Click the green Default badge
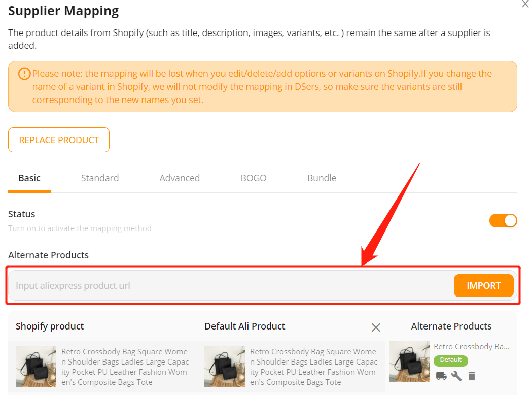The image size is (532, 395). pyautogui.click(x=450, y=360)
